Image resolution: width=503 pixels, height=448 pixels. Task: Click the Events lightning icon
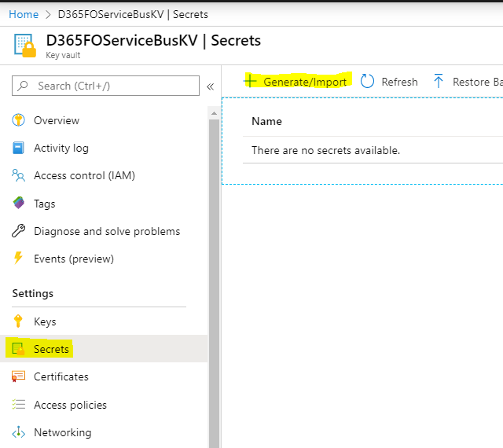tap(18, 258)
